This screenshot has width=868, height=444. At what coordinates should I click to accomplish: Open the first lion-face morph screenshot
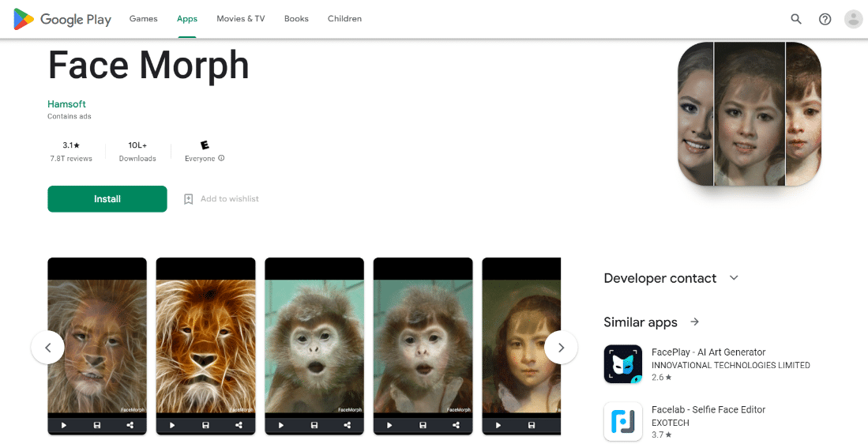(x=97, y=346)
